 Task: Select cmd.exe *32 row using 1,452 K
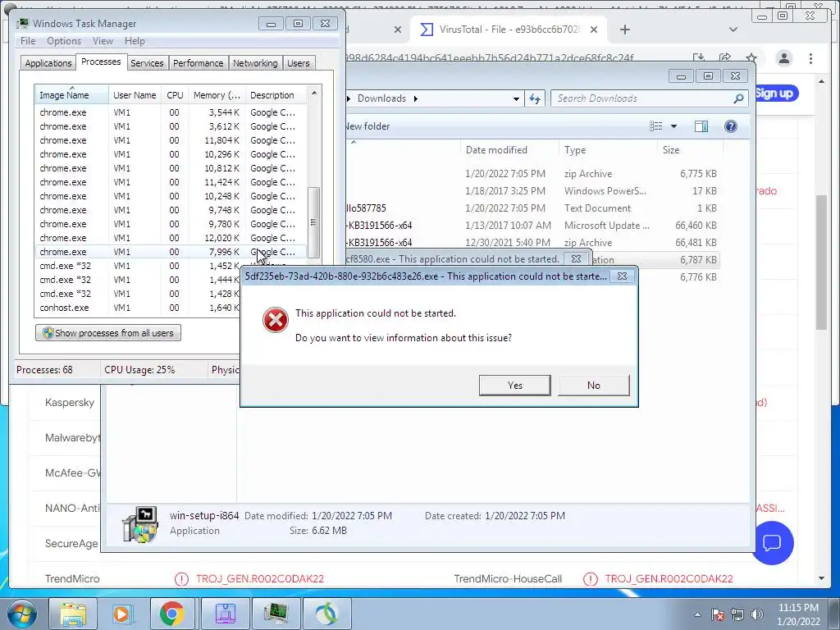coord(137,266)
